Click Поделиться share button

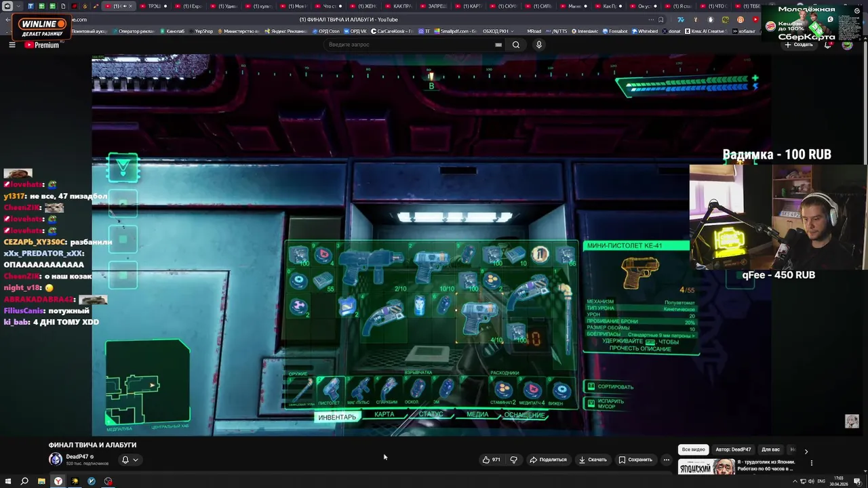(548, 460)
